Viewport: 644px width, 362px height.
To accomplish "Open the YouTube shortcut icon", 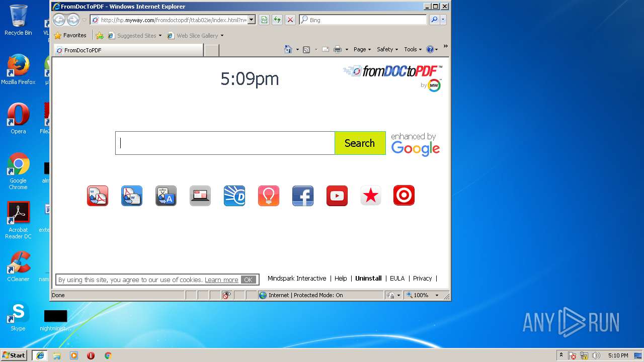I will click(337, 196).
